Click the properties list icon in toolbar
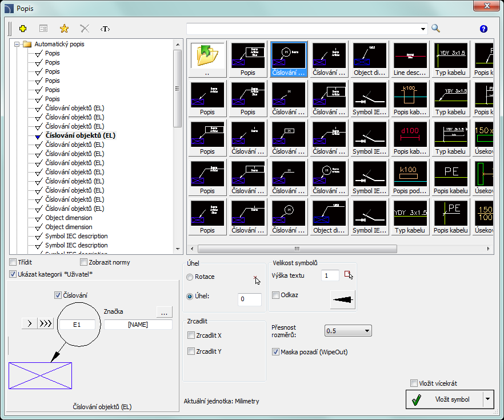504x420 pixels. click(43, 29)
